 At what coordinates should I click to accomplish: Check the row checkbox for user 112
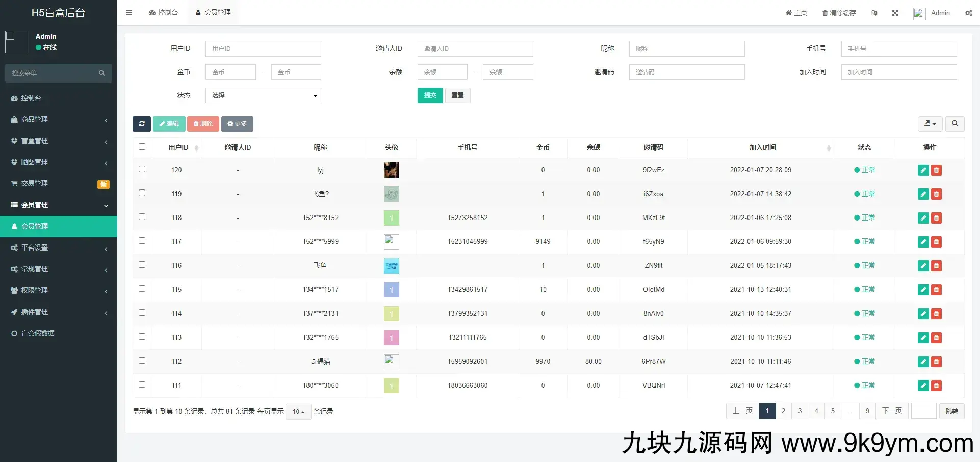(x=142, y=360)
